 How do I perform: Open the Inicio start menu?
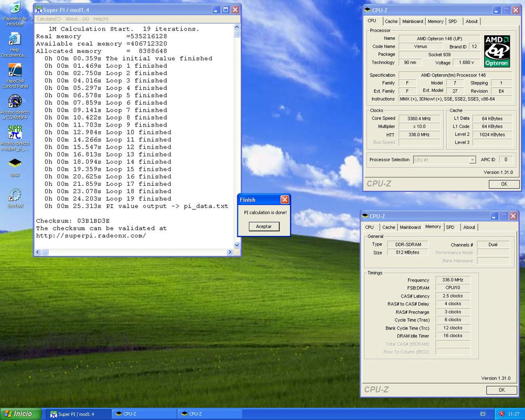pyautogui.click(x=21, y=414)
